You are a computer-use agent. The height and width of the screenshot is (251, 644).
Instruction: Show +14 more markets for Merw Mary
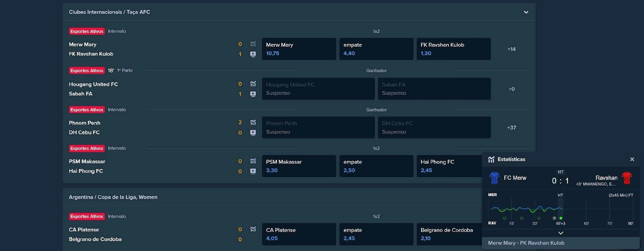coord(512,49)
